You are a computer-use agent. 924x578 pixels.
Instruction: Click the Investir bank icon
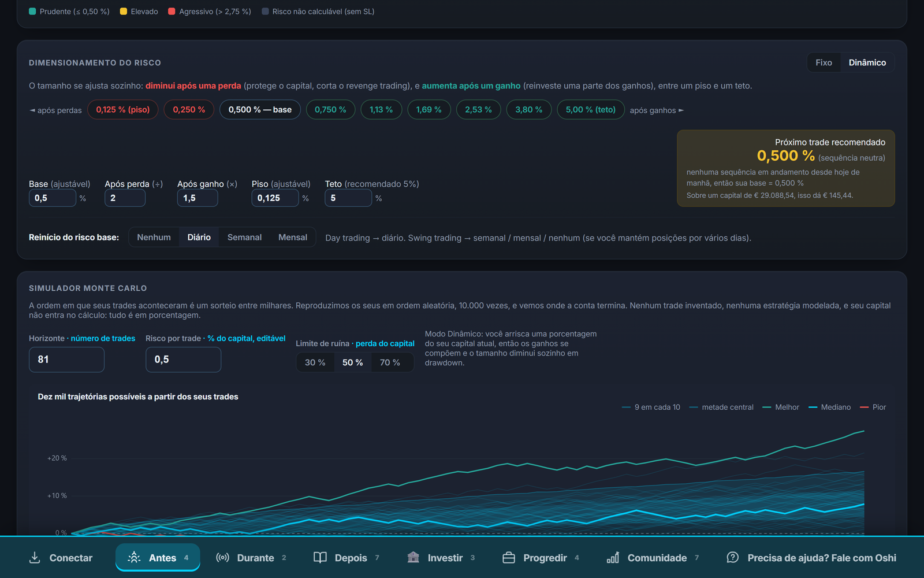pyautogui.click(x=413, y=558)
